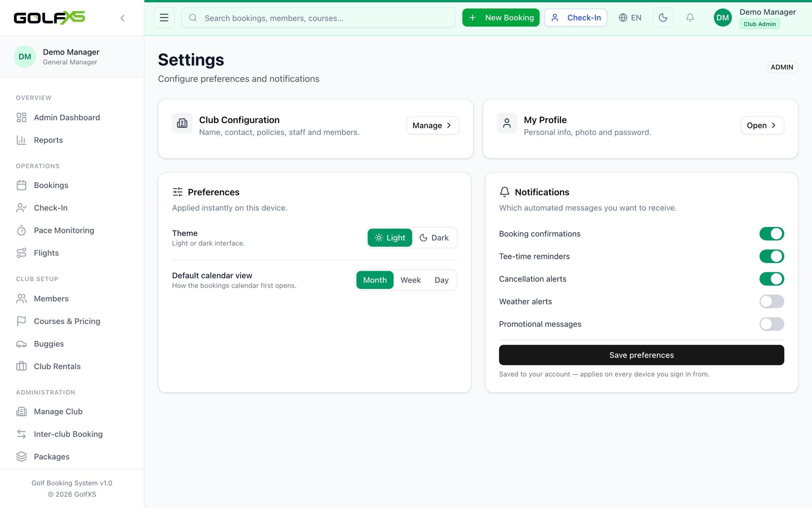The height and width of the screenshot is (508, 812).
Task: Toggle Cancellation alerts off
Action: point(772,279)
